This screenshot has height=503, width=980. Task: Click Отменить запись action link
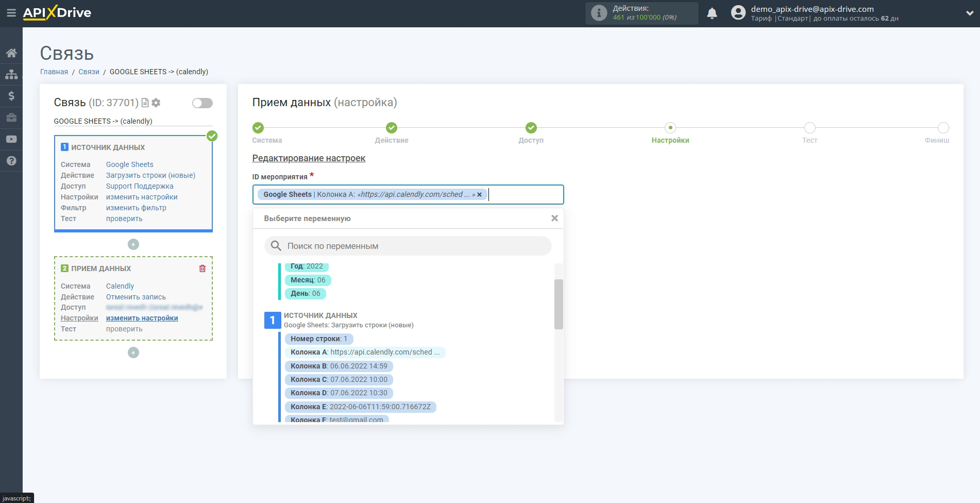pos(136,297)
